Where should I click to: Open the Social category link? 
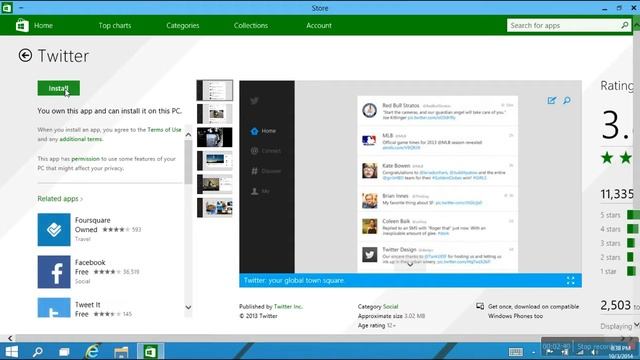pyautogui.click(x=390, y=307)
